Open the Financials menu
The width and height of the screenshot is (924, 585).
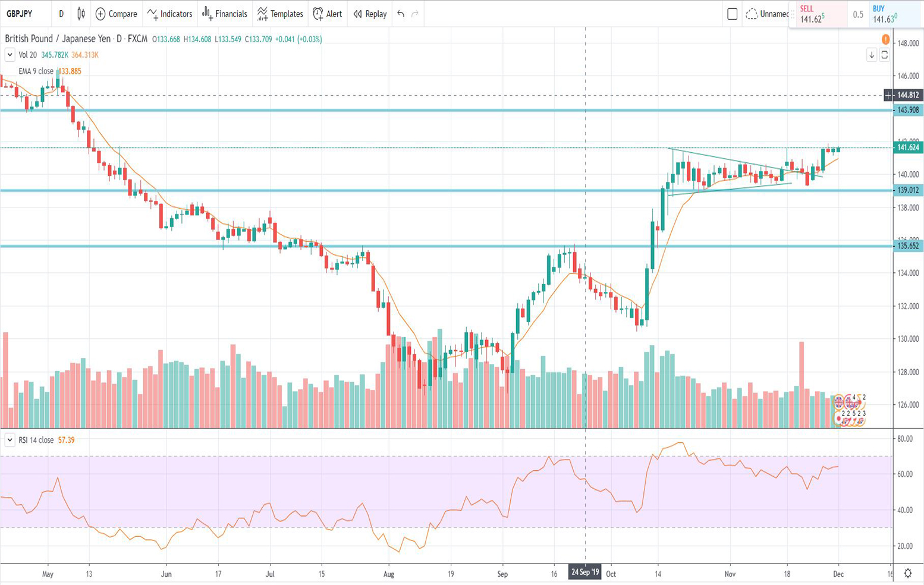tap(225, 14)
